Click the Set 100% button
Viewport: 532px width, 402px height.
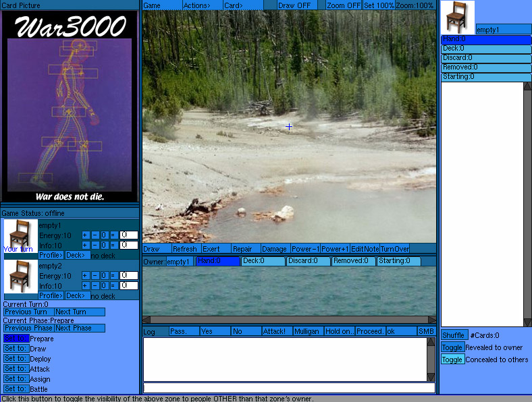click(379, 5)
